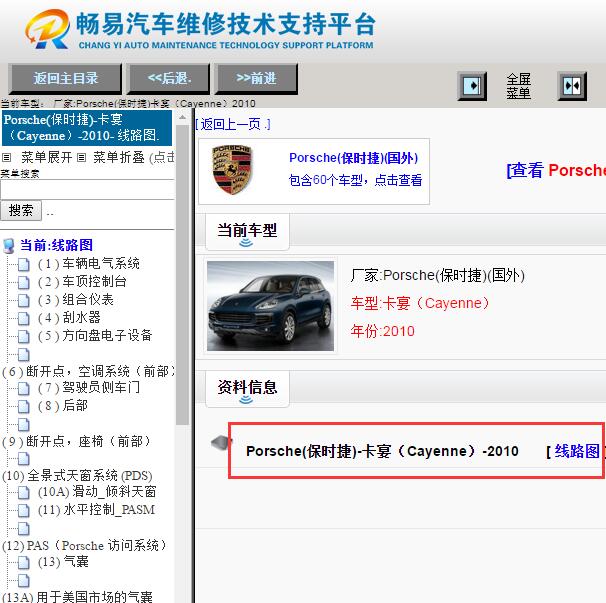
Task: Click 车型:卡宴（Cayenne）text
Action: (x=420, y=303)
